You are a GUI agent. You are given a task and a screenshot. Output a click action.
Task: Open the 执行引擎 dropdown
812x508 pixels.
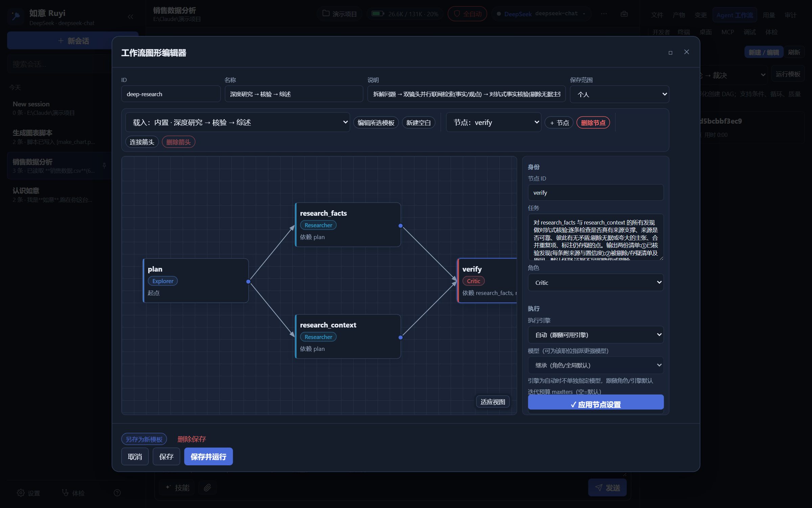click(595, 335)
